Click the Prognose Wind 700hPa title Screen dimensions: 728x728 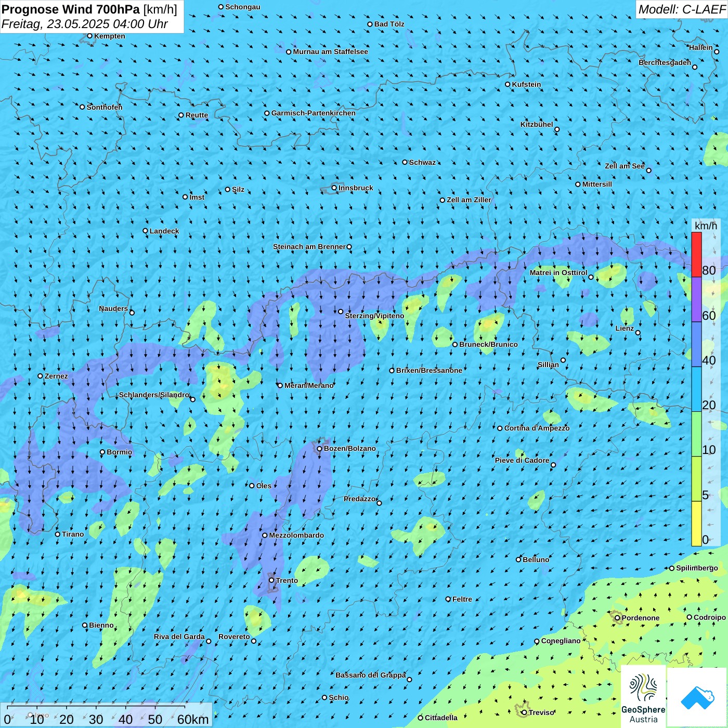pyautogui.click(x=71, y=9)
